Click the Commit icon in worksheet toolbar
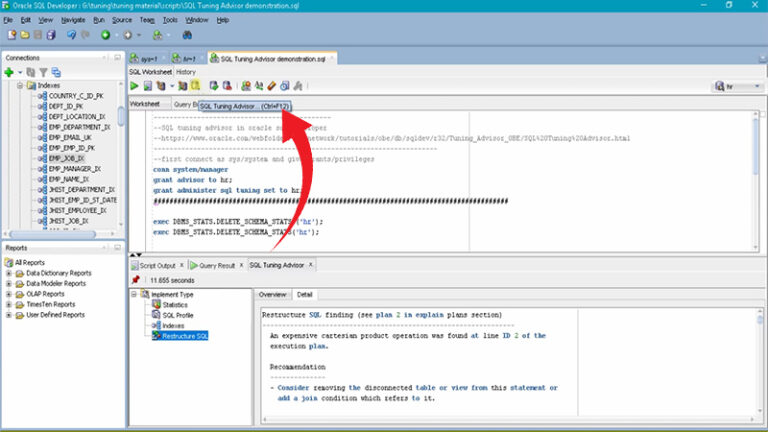Viewport: 768px width, 432px height. (214, 86)
